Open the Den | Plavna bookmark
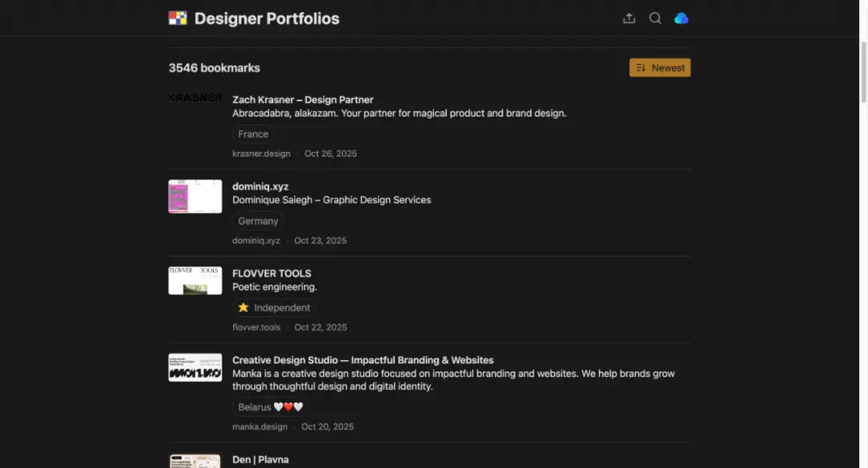The image size is (868, 468). (x=260, y=460)
